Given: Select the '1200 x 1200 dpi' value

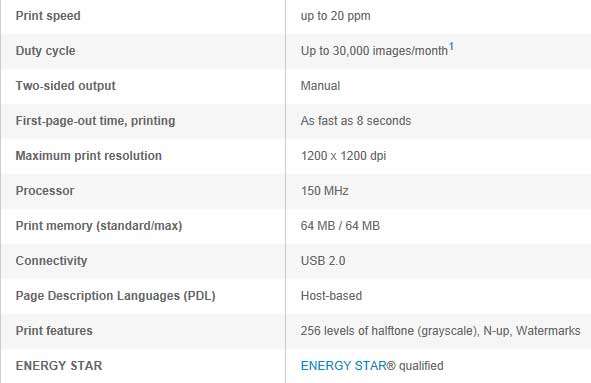Looking at the screenshot, I should pyautogui.click(x=343, y=156).
